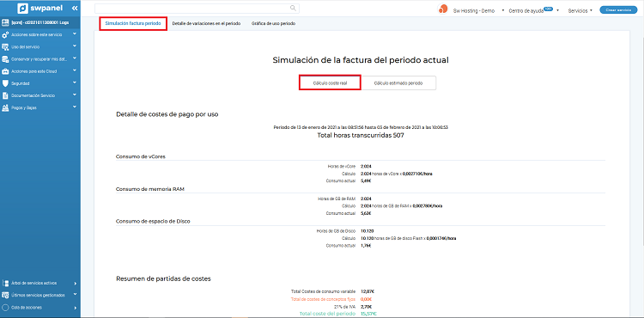Screen dimensions: 644x318
Task: Open Uso del servicio menu label
Action: coord(26,46)
